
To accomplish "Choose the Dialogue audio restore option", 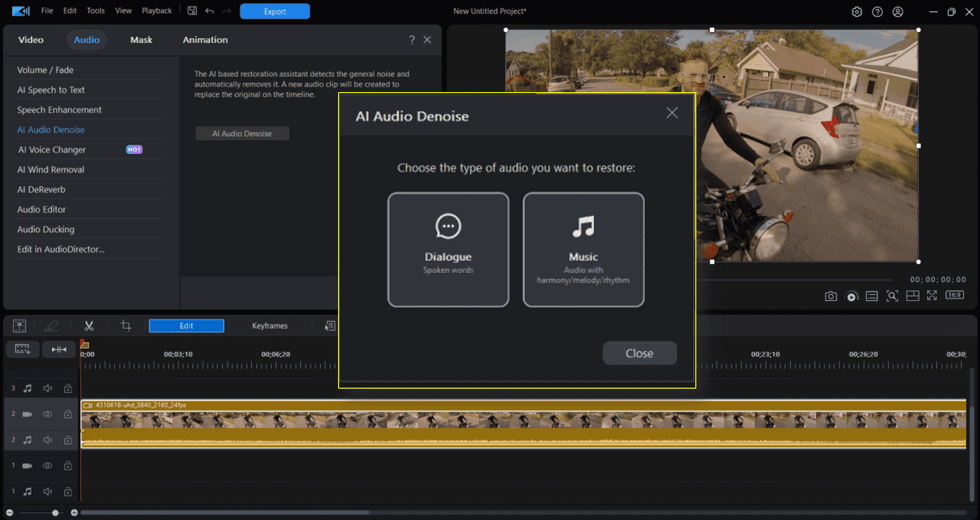I will click(x=448, y=249).
